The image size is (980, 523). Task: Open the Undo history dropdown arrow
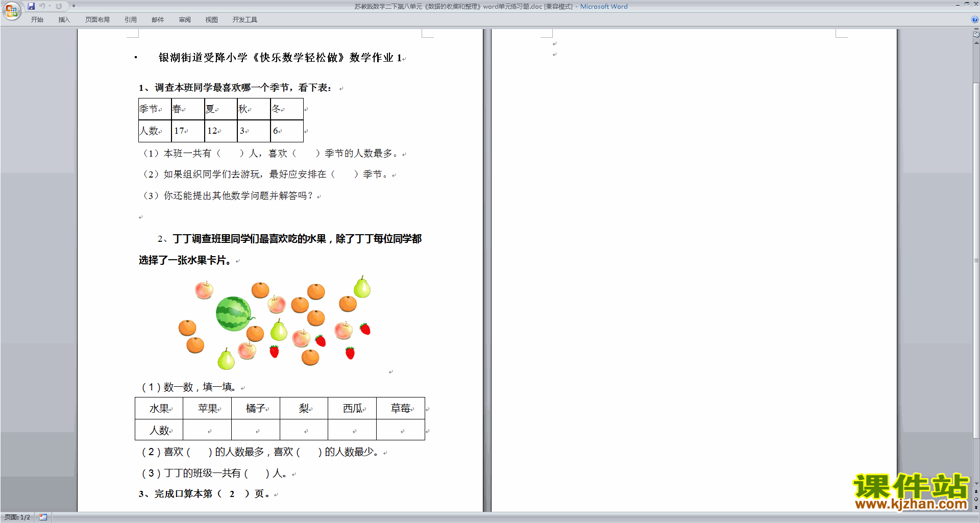click(50, 6)
